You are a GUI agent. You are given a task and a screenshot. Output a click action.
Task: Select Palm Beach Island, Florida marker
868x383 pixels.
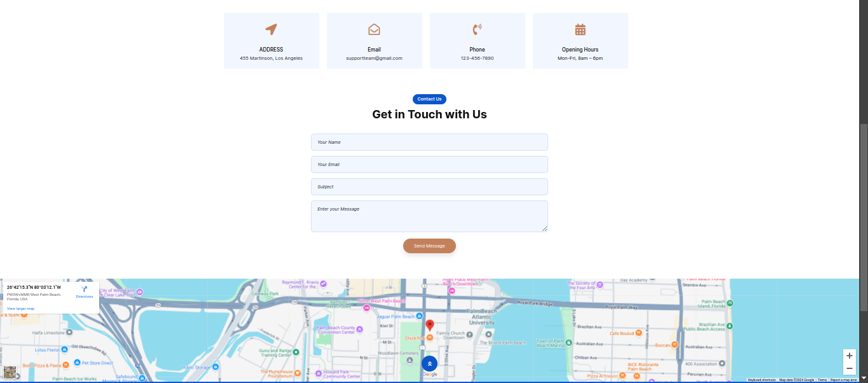[729, 302]
